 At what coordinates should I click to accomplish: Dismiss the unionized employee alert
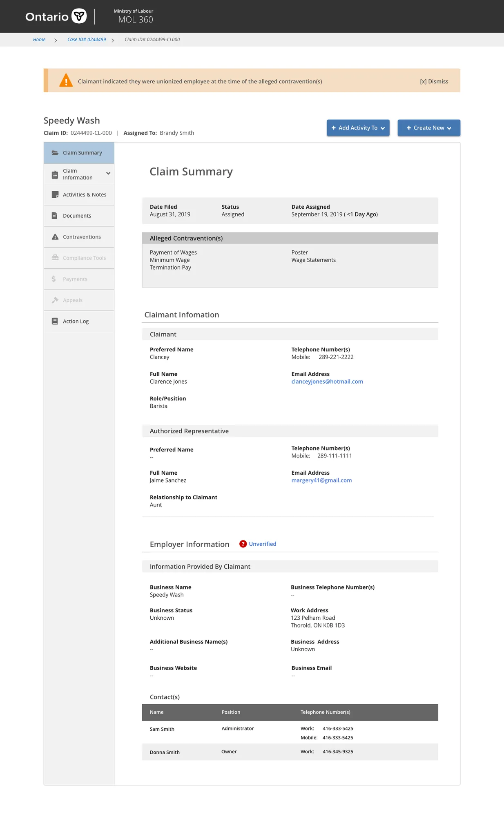pos(434,81)
